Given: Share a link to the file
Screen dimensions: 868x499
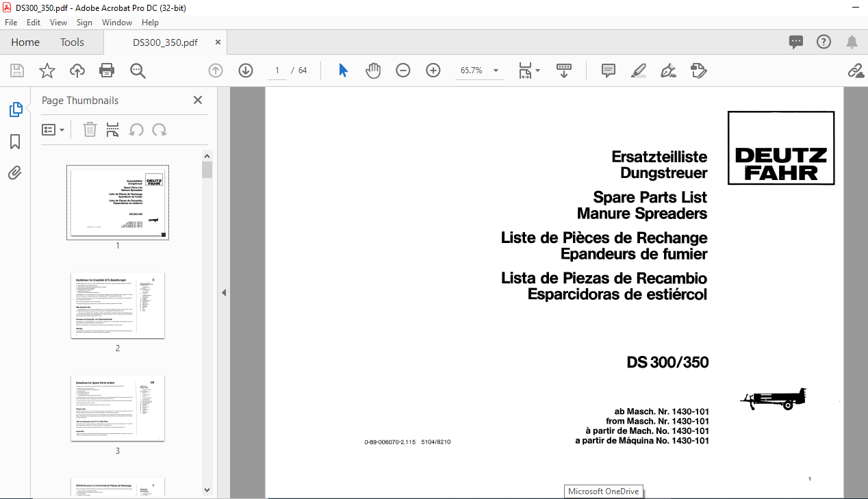Looking at the screenshot, I should (x=855, y=71).
